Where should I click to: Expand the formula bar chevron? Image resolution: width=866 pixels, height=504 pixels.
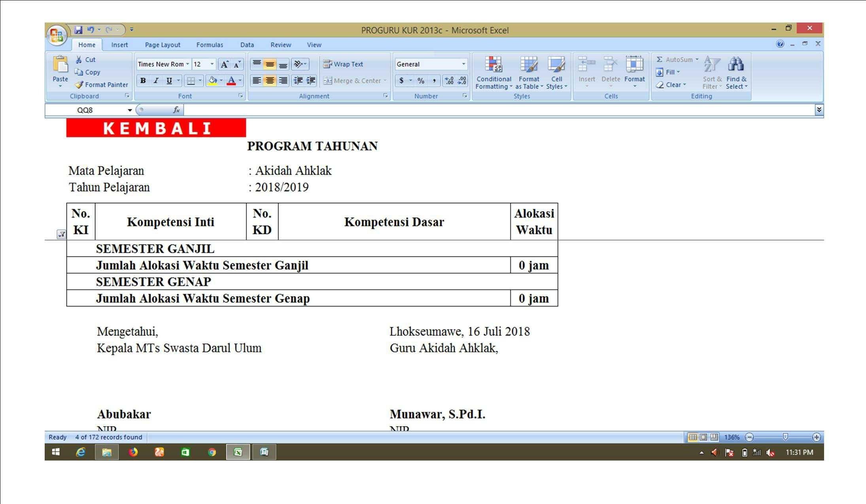(819, 110)
